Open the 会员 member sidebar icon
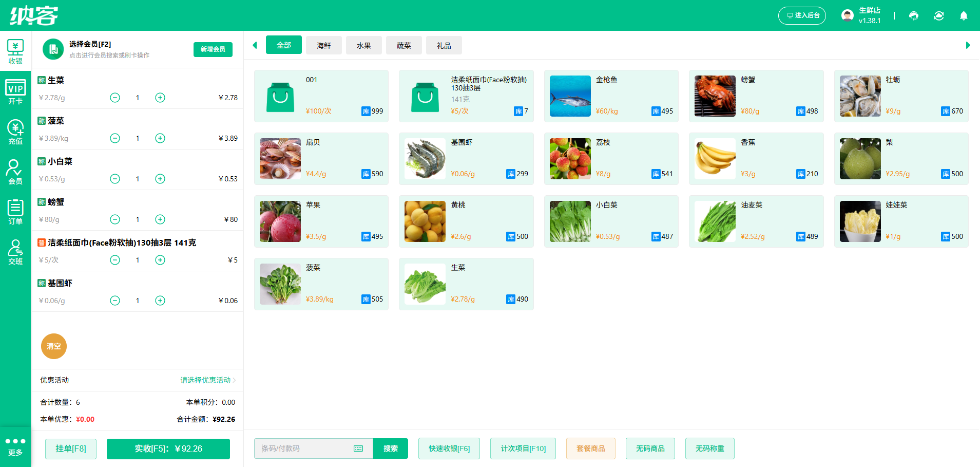 coord(15,172)
